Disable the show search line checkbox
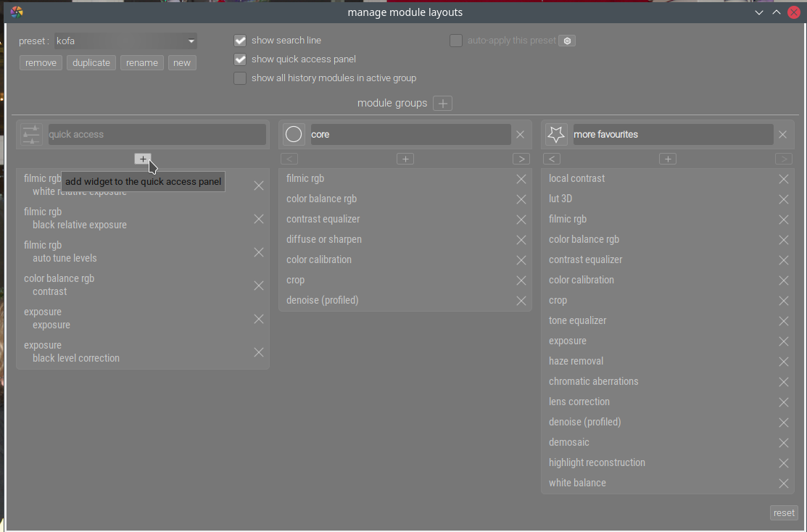This screenshot has height=532, width=807. [240, 41]
